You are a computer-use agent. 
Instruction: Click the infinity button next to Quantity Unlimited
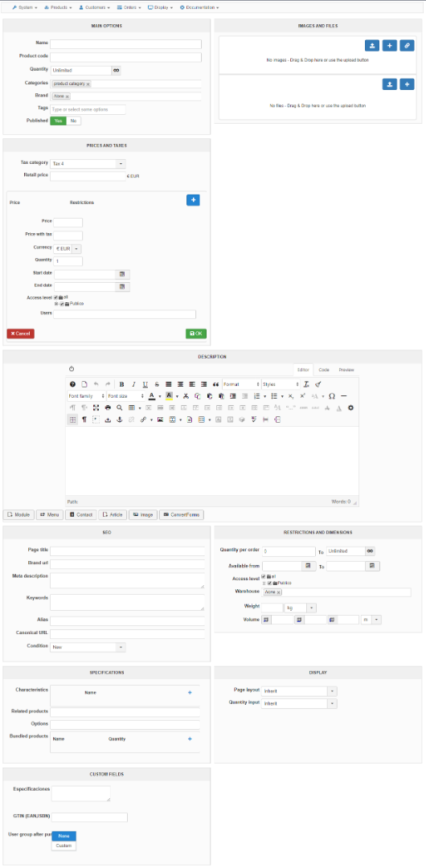point(116,70)
